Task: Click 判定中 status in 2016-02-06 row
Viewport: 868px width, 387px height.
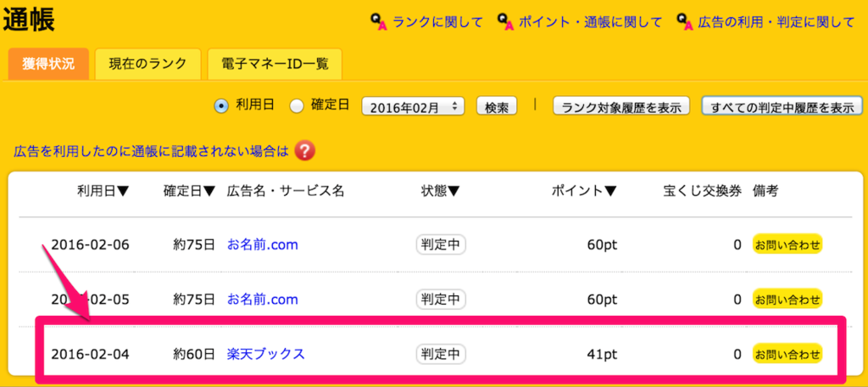Action: point(441,245)
